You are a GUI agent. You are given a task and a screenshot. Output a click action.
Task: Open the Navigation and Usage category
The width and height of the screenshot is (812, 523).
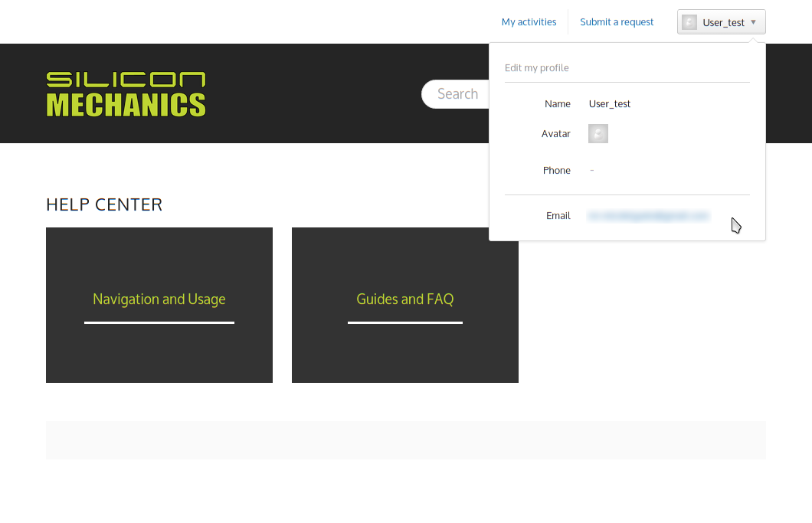point(159,305)
